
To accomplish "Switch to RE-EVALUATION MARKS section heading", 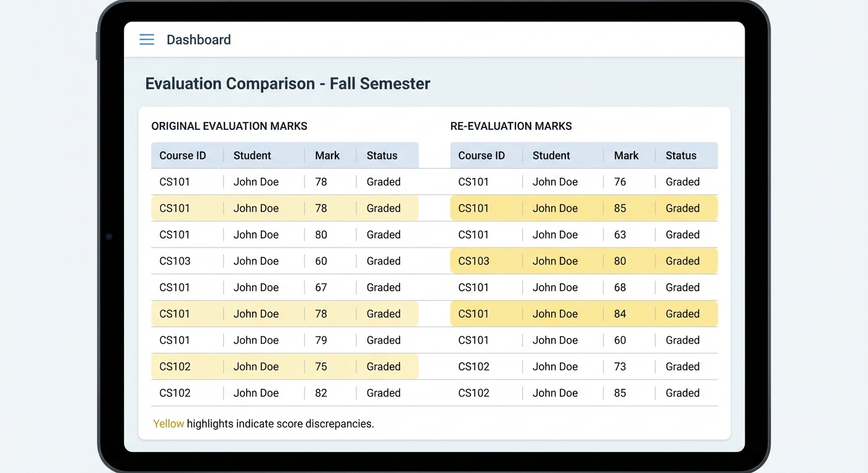I will pyautogui.click(x=511, y=126).
